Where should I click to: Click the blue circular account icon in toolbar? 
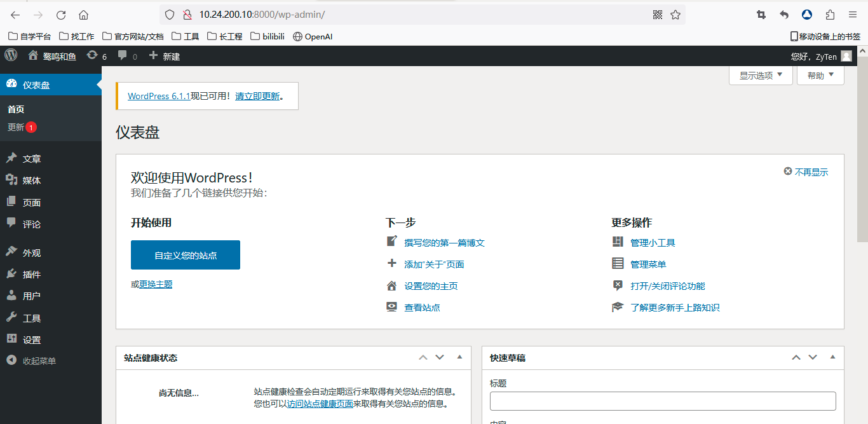click(x=807, y=15)
